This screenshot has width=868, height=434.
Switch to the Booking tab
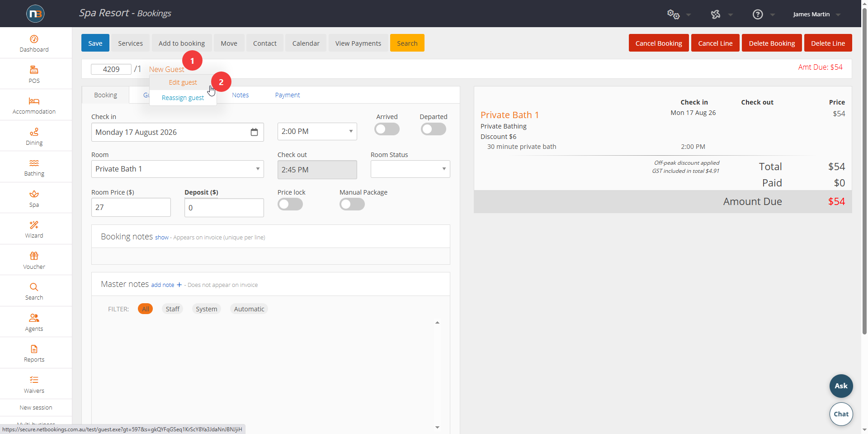pos(105,95)
